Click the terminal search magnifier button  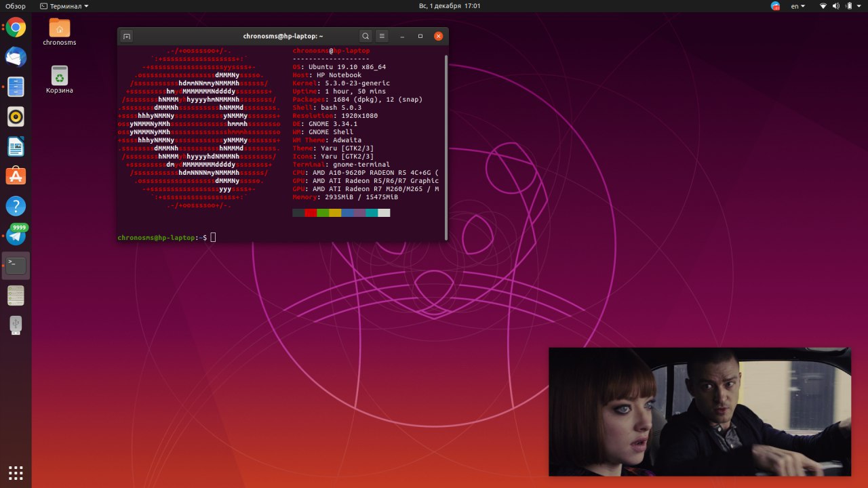[x=366, y=36]
